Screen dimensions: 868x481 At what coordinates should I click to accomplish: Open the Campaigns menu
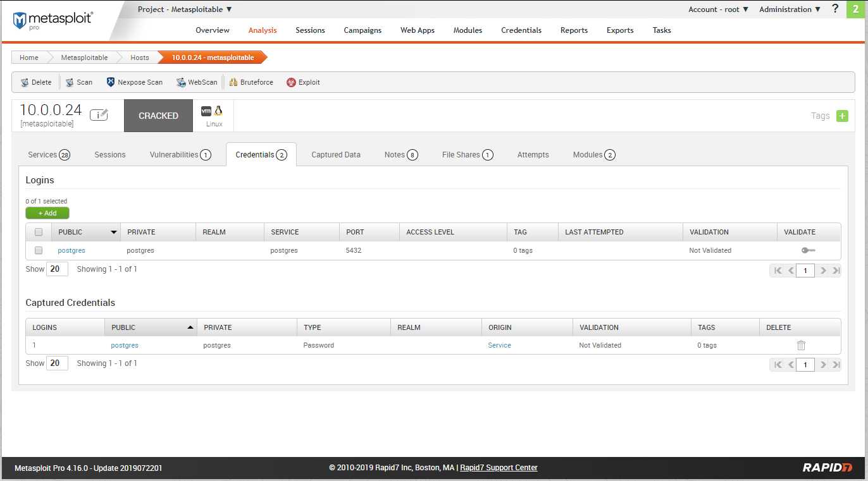tap(363, 30)
